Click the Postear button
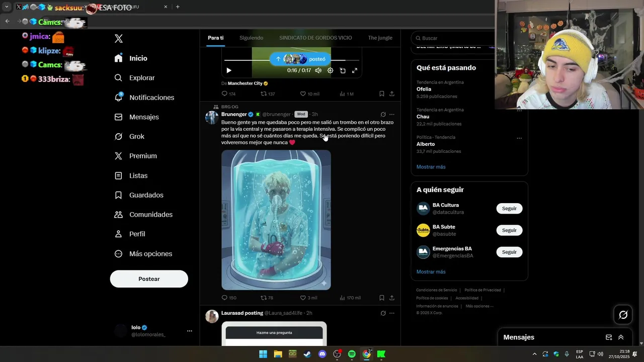 (149, 279)
